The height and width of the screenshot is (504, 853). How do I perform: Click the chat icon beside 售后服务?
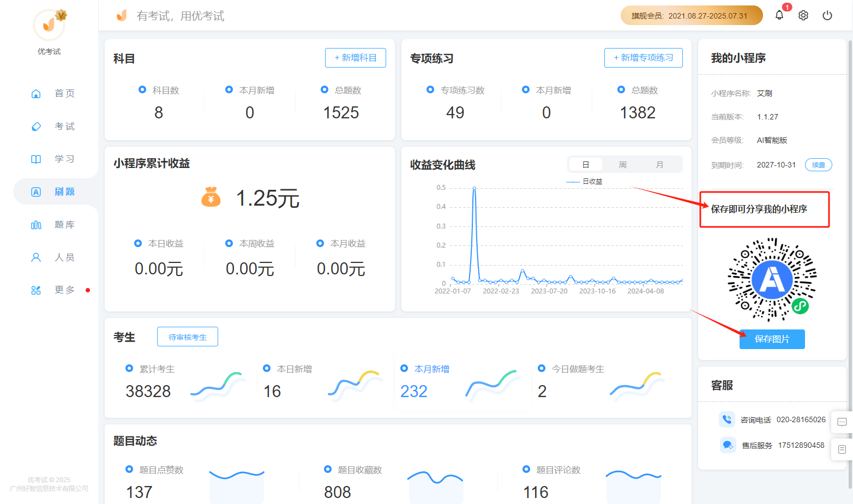click(x=727, y=445)
